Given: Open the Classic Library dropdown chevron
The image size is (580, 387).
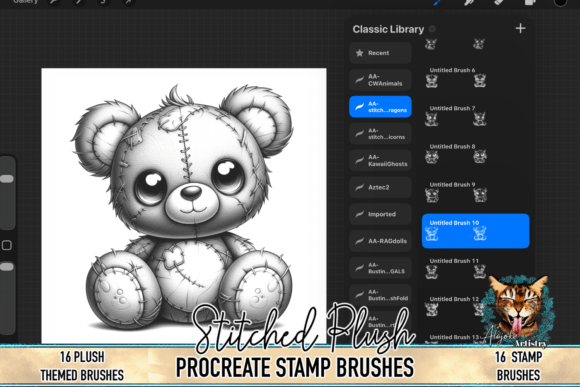Looking at the screenshot, I should click(x=432, y=29).
